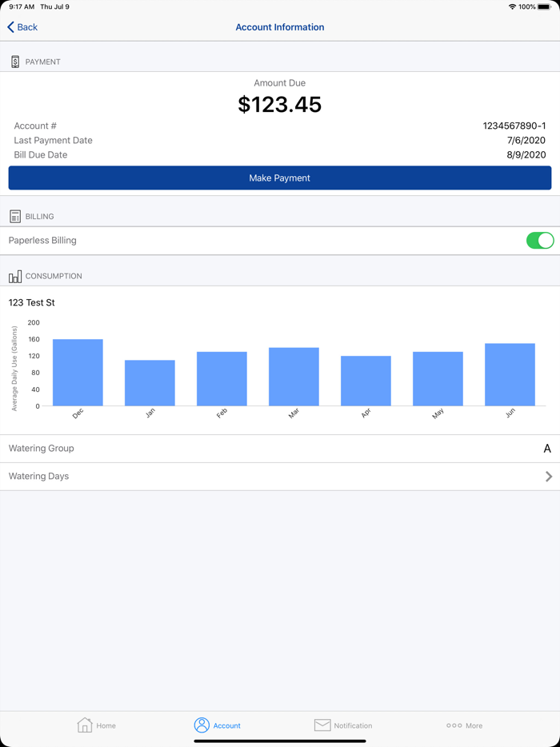Click the Payment section phone-dollar icon
The image size is (560, 747).
coord(15,62)
